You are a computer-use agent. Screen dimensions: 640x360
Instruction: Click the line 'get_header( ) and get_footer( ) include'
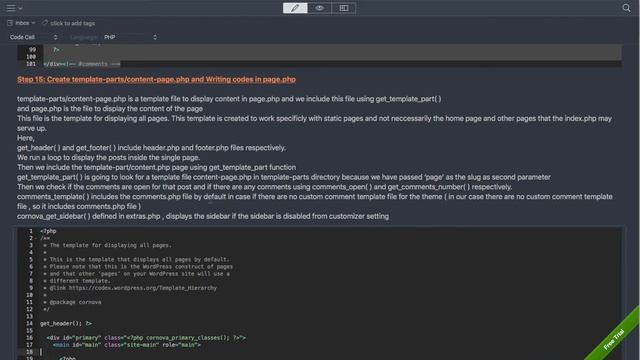[151, 148]
